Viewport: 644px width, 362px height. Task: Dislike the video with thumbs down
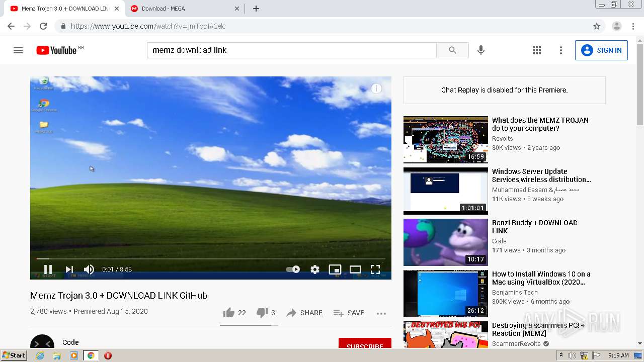pos(266,313)
